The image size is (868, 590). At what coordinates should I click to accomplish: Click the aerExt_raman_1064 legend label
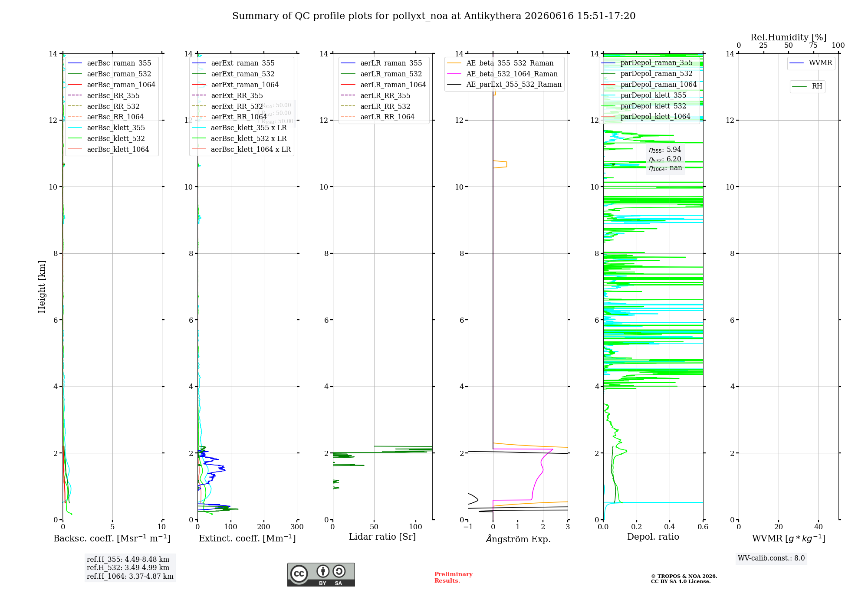pos(245,85)
